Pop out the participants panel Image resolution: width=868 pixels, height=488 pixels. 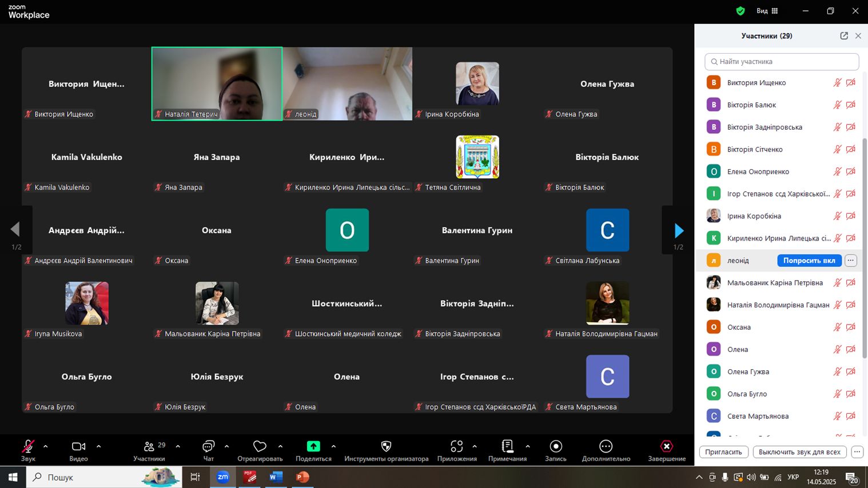click(x=844, y=35)
